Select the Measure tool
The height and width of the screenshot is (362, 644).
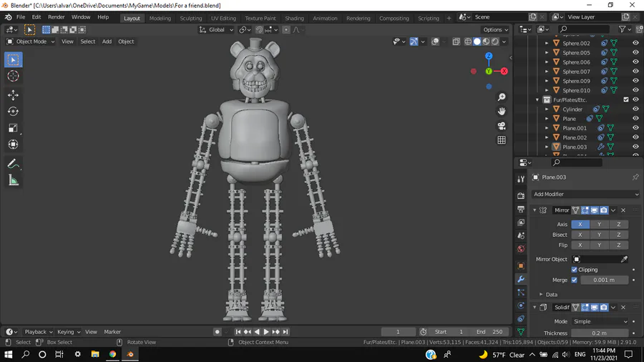(x=13, y=180)
